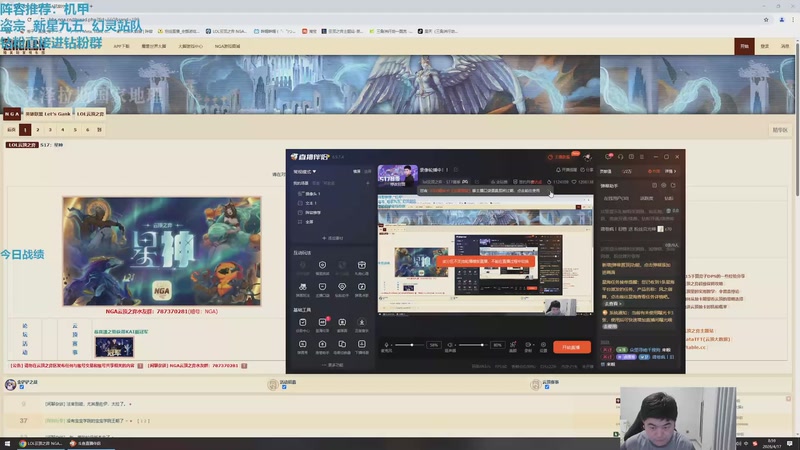Adjust the microphone volume slider
800x450 pixels.
point(411,345)
